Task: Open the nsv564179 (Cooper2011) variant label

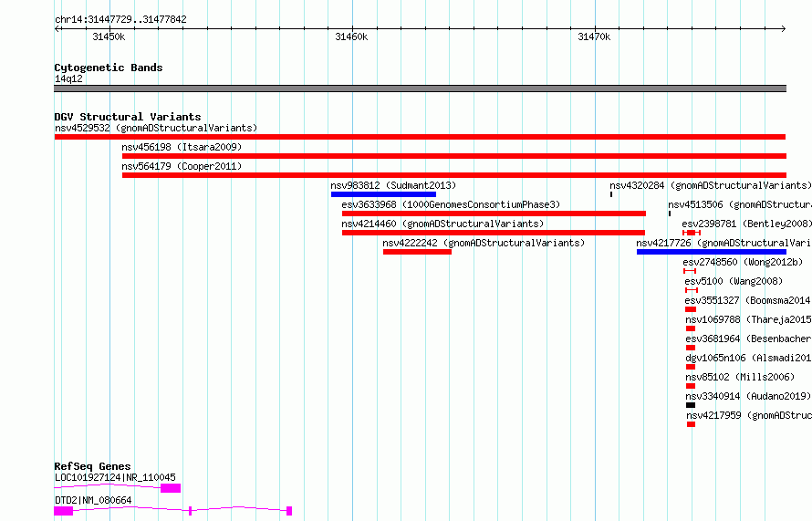Action: click(182, 166)
